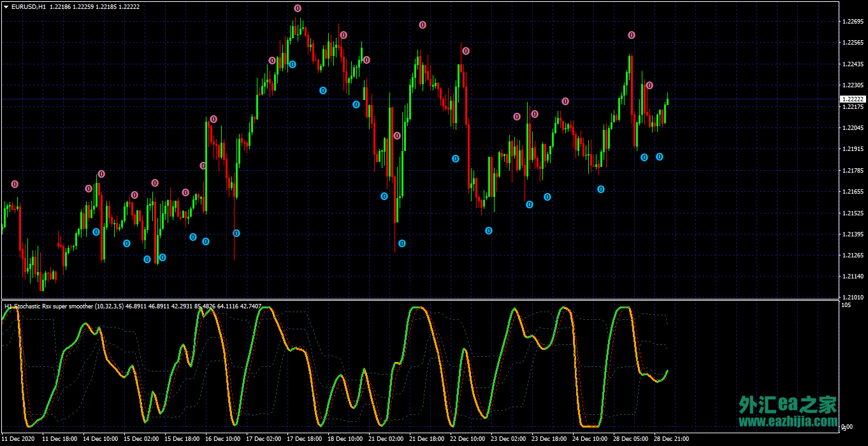
Task: Click the 105 level on the indicator scale
Action: point(846,306)
